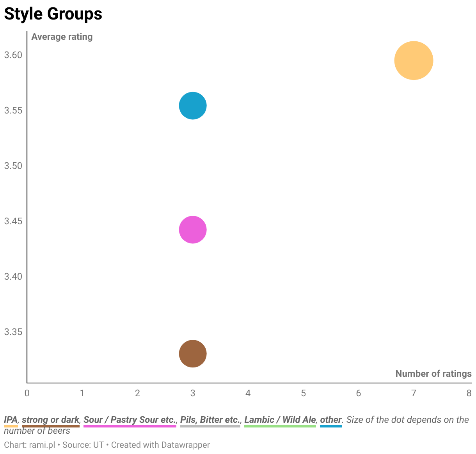Click 'Lambic / Wild Ale' legend label
This screenshot has width=476, height=454.
tap(280, 420)
